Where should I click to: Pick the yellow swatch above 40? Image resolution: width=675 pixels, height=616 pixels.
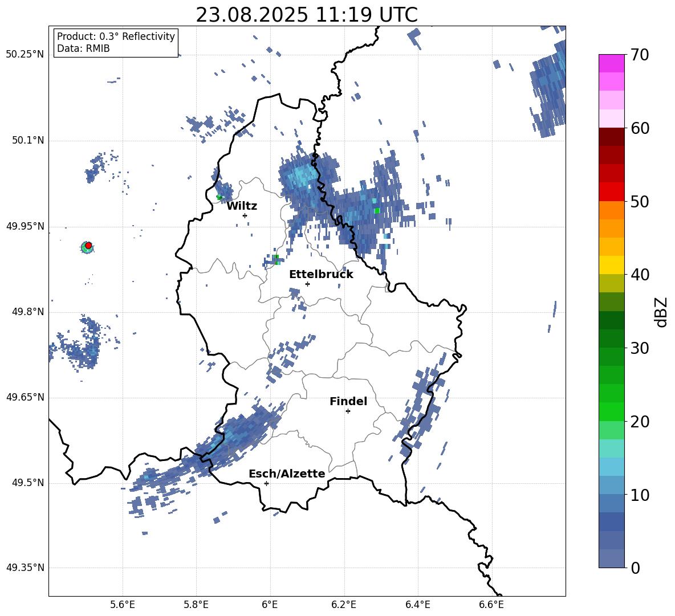[x=611, y=265]
